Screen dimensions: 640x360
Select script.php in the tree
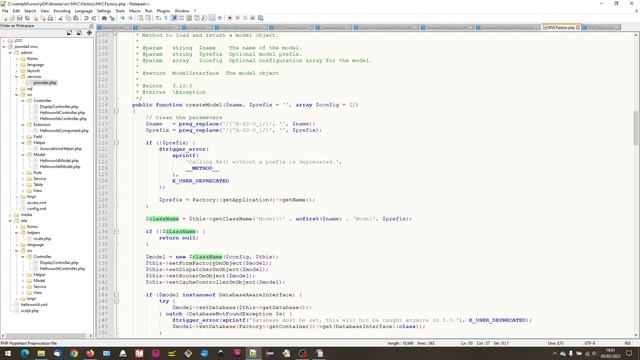click(29, 311)
